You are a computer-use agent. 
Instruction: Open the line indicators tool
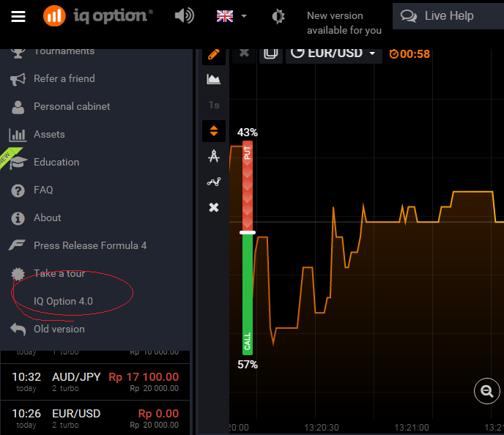pos(214,182)
